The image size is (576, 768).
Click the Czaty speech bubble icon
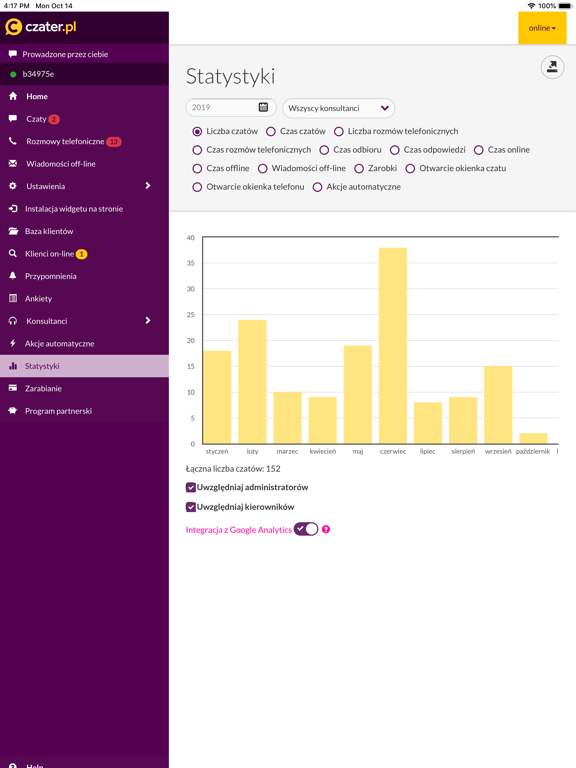(13, 119)
